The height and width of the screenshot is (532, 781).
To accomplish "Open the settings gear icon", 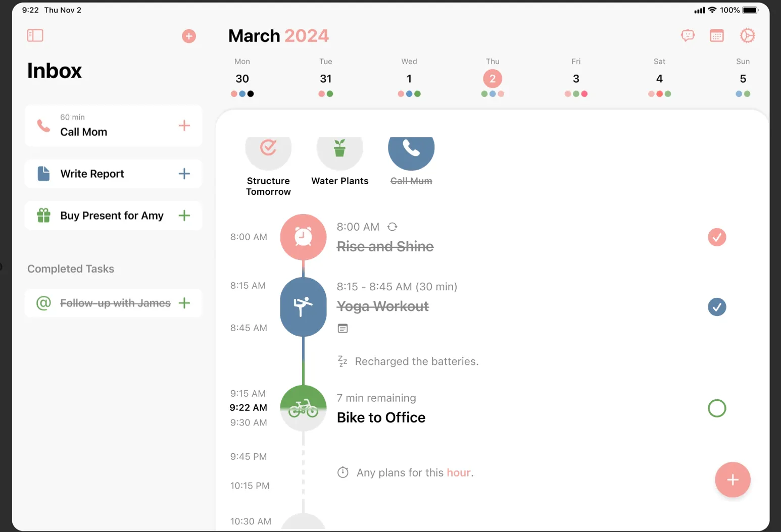I will click(747, 35).
